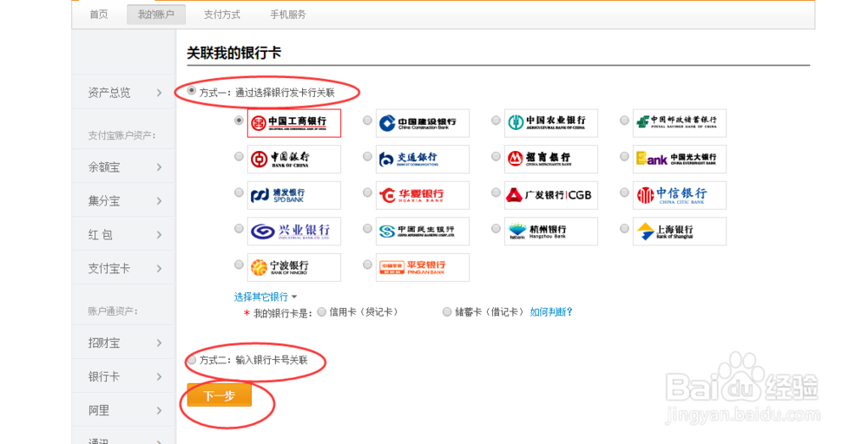Select the radio button beside 中国农业银行
Image resolution: width=868 pixels, height=444 pixels.
(x=496, y=120)
